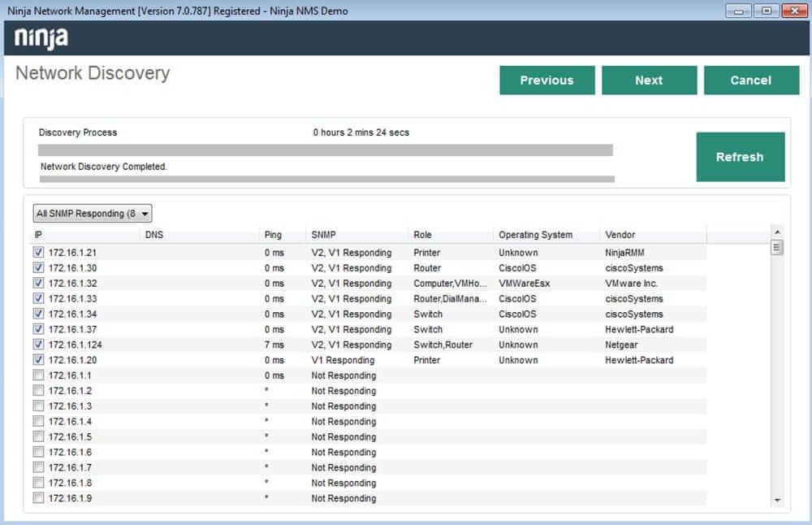Check the box for 172.16.1.9
This screenshot has width=812, height=525.
pos(38,498)
